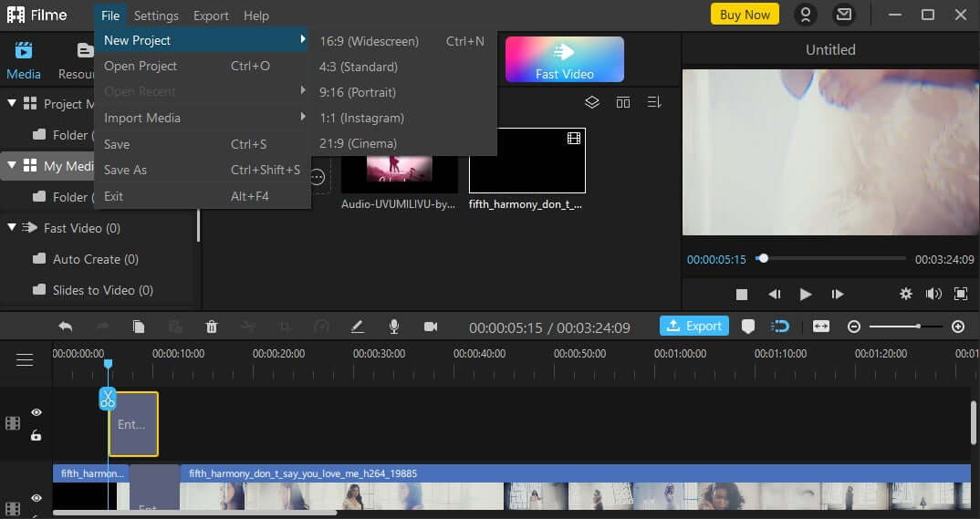This screenshot has height=519, width=980.
Task: Toggle timeline snapping magnet icon
Action: point(780,326)
